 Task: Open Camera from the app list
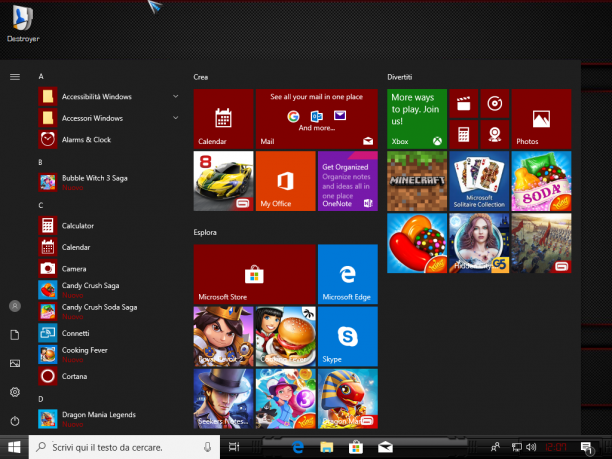pos(109,269)
